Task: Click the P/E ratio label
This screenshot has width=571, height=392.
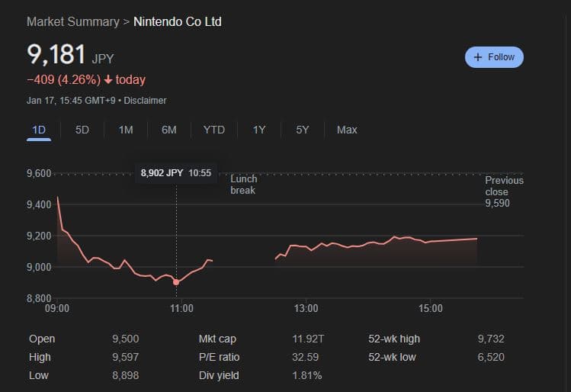Action: [x=220, y=357]
